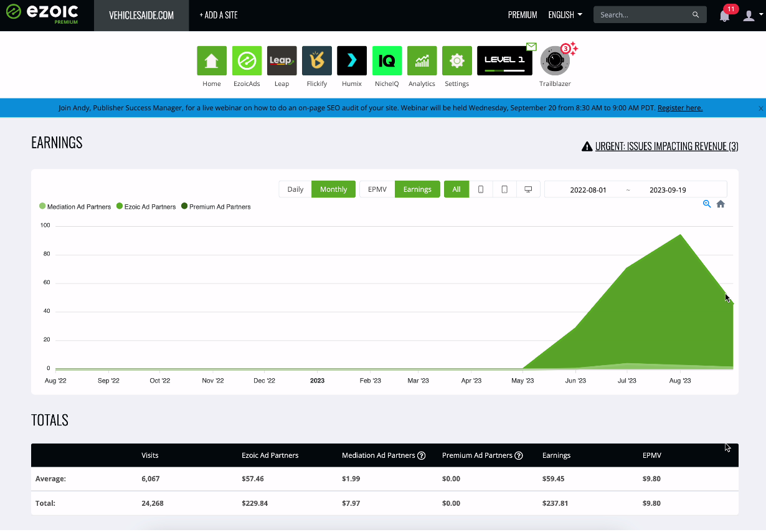Click the start date 2022-08-01 field
The width and height of the screenshot is (766, 532).
588,190
